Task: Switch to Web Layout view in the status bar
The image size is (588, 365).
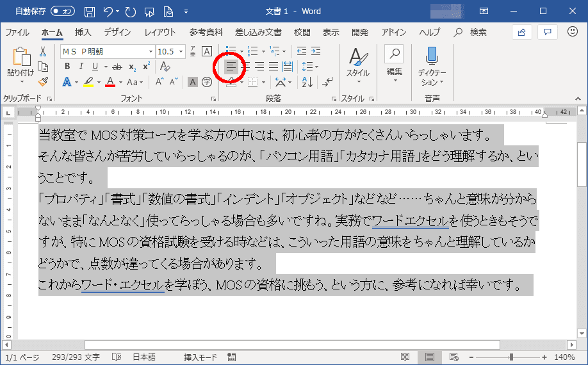Action: pos(453,357)
